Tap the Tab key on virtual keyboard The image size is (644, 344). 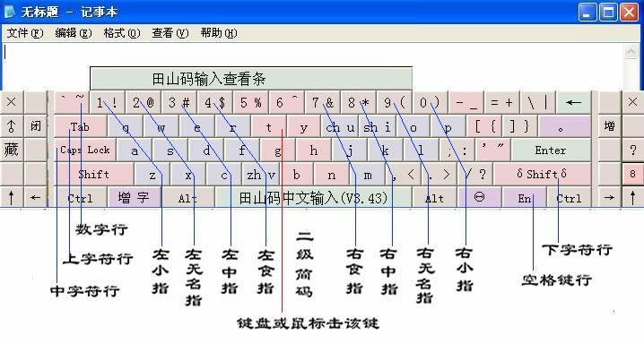(x=80, y=126)
